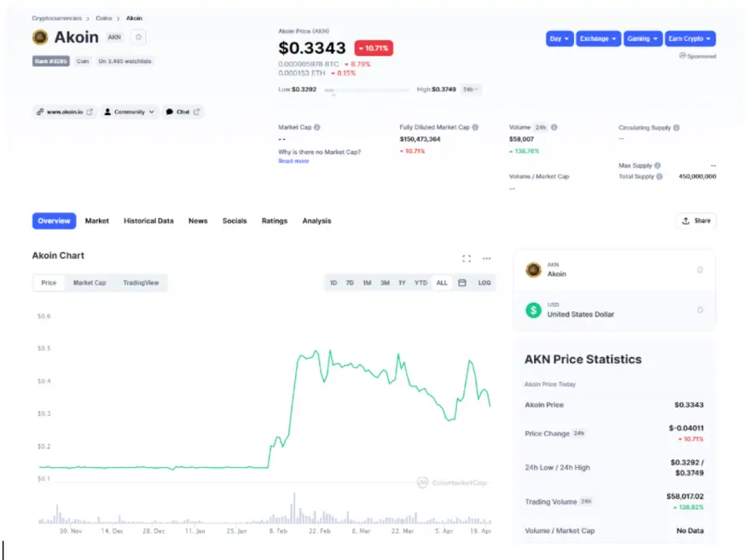Click the price $0.3343 headline
The width and height of the screenshot is (748, 560).
click(312, 48)
